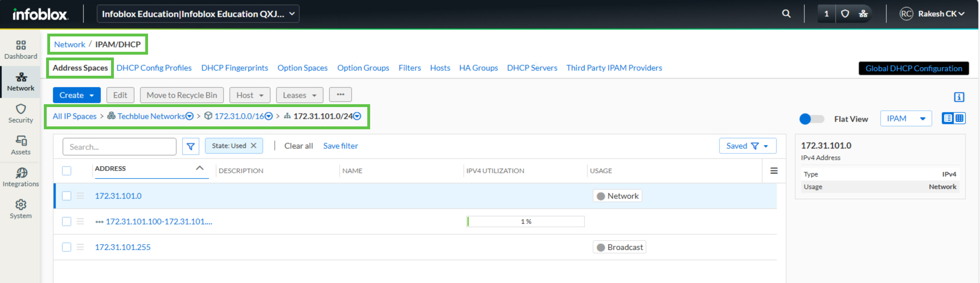Click row handle for 172.31.101.0
The height and width of the screenshot is (283, 980).
point(80,196)
